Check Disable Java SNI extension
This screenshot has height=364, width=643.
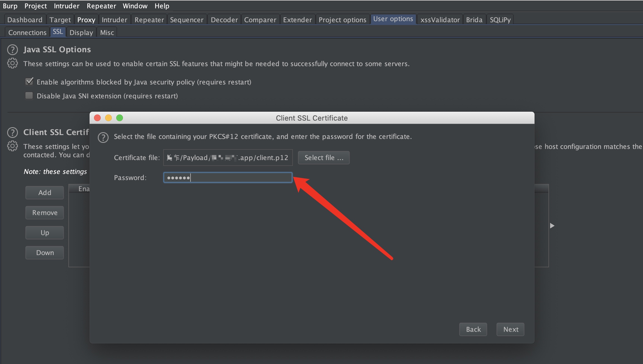tap(29, 96)
